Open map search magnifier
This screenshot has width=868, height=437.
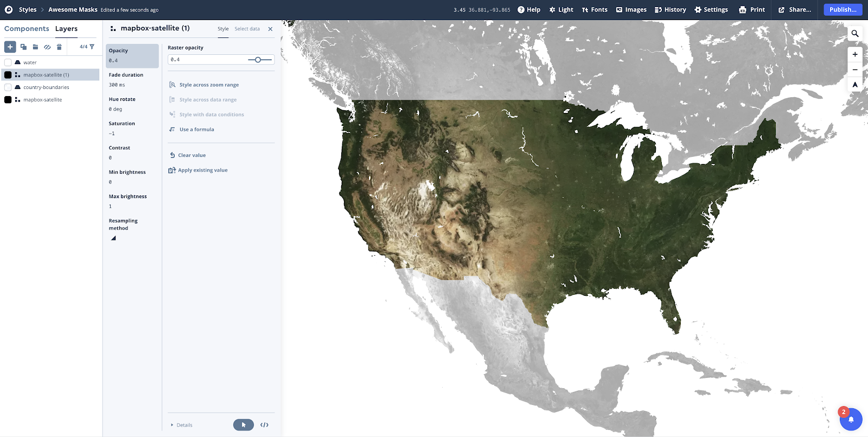coord(855,34)
